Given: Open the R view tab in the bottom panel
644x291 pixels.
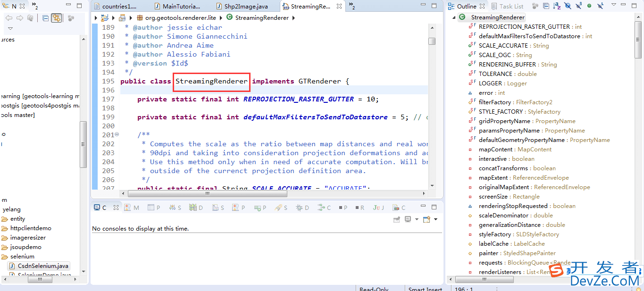Looking at the screenshot, I should pyautogui.click(x=360, y=208).
